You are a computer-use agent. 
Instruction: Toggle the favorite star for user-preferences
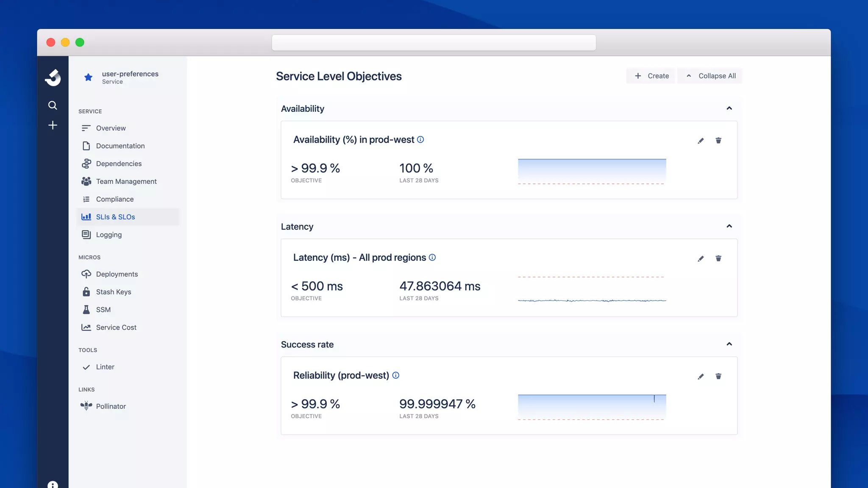click(x=88, y=78)
